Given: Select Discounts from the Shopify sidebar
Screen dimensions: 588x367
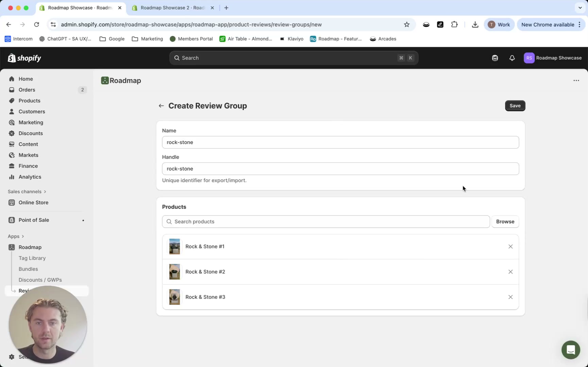Looking at the screenshot, I should coord(31,133).
